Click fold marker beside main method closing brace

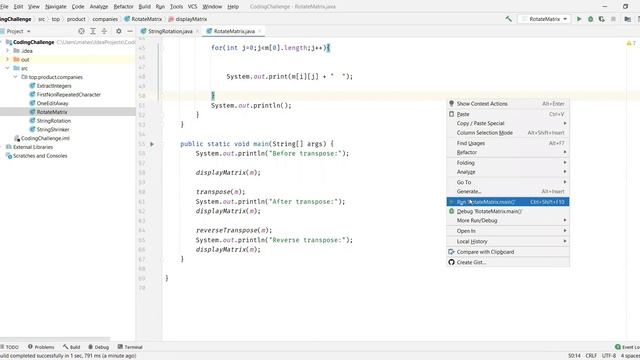(x=162, y=259)
